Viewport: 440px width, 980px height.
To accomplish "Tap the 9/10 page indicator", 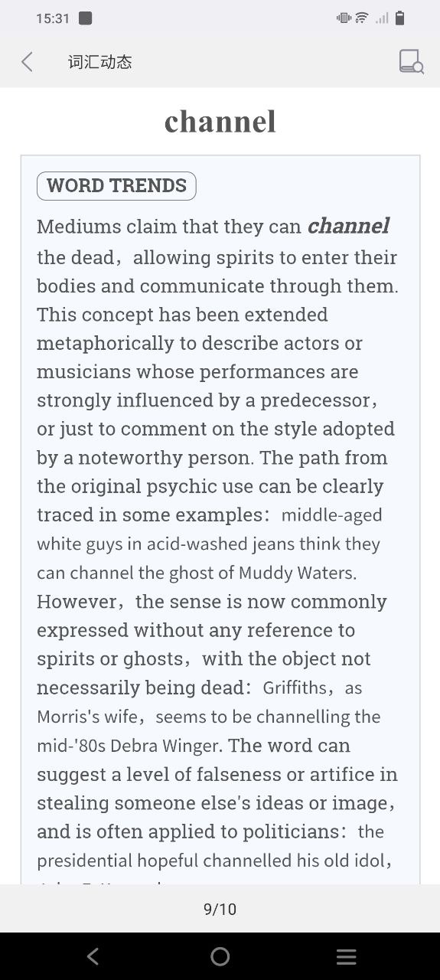I will pos(220,910).
